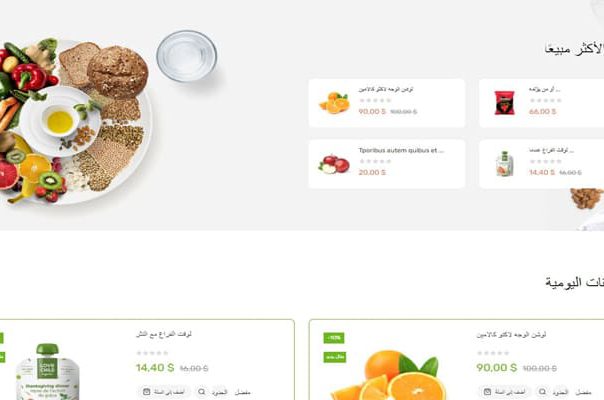Open the 'Tporibus autem quibus et' product link
Viewport: 604px width, 400px height.
click(401, 150)
